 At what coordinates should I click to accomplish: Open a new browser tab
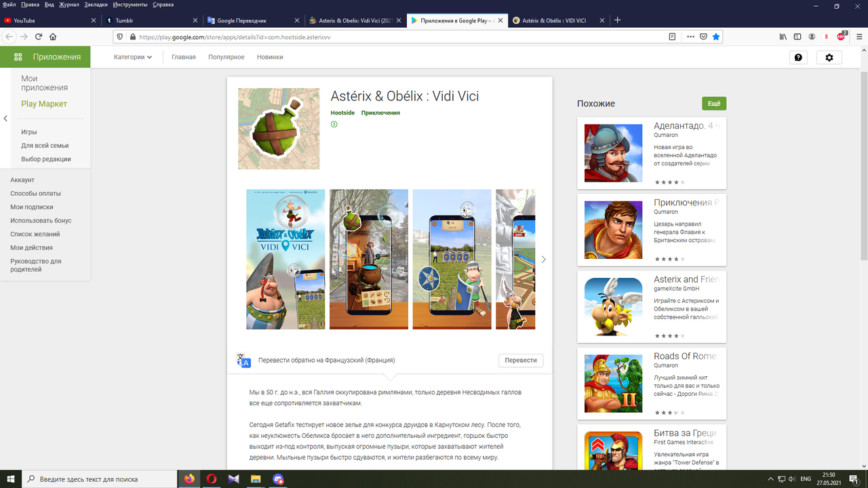(617, 20)
